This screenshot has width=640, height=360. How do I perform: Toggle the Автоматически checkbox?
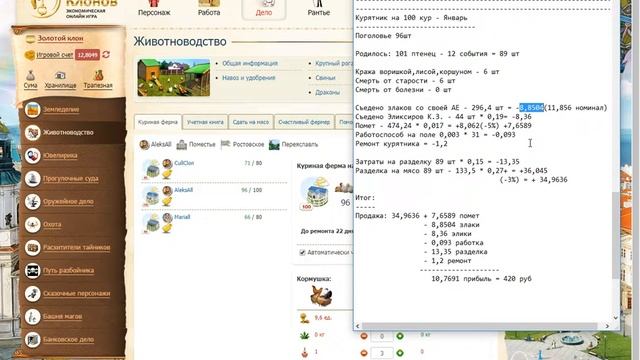tap(302, 253)
